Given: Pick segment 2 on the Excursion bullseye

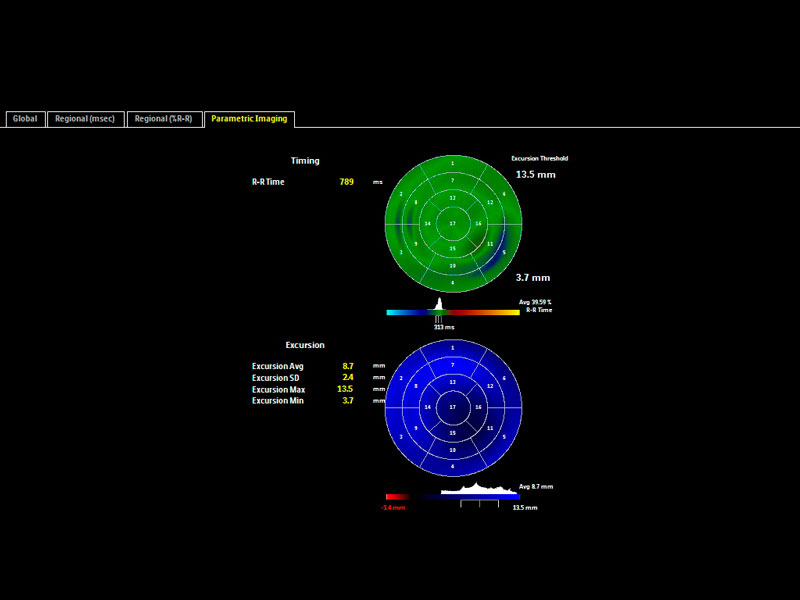Looking at the screenshot, I should (402, 379).
